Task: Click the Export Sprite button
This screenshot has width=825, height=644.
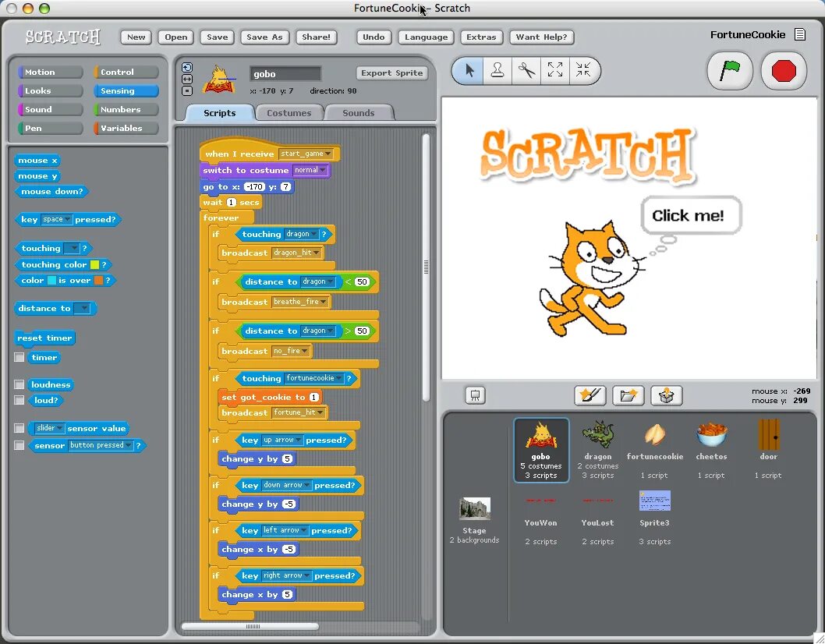Action: (x=391, y=73)
